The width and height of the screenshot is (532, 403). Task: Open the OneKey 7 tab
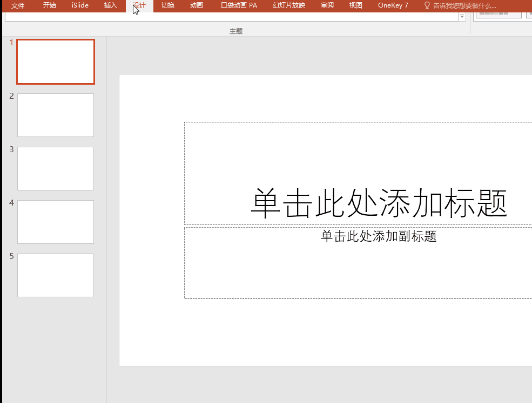click(393, 6)
